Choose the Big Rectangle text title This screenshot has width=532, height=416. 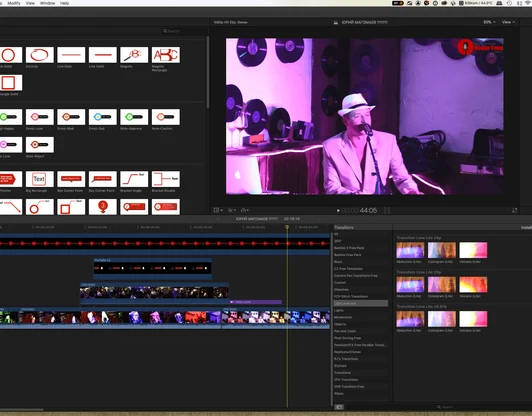[40, 179]
